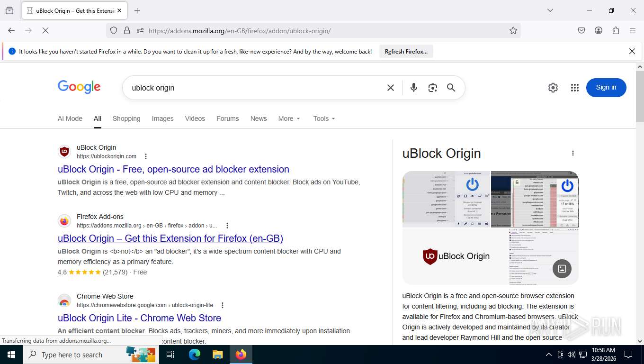The image size is (644, 364).
Task: Open volume control in system tray
Action: (572, 355)
